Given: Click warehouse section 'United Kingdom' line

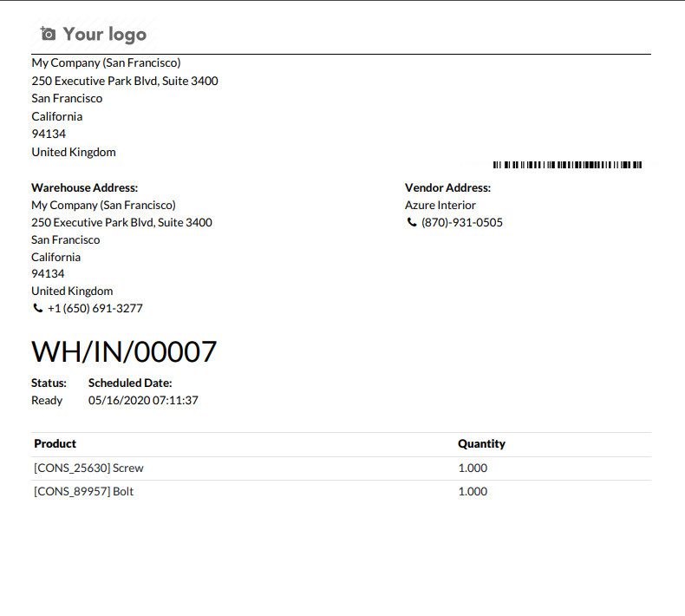Looking at the screenshot, I should coord(72,292).
